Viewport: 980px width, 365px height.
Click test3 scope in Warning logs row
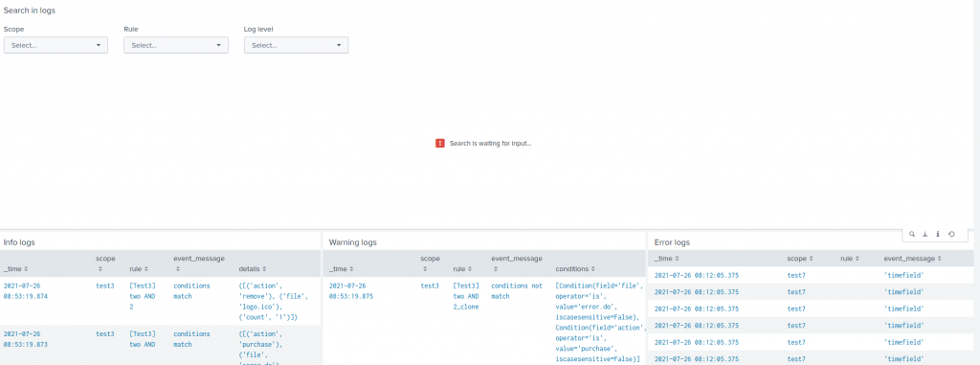point(430,285)
